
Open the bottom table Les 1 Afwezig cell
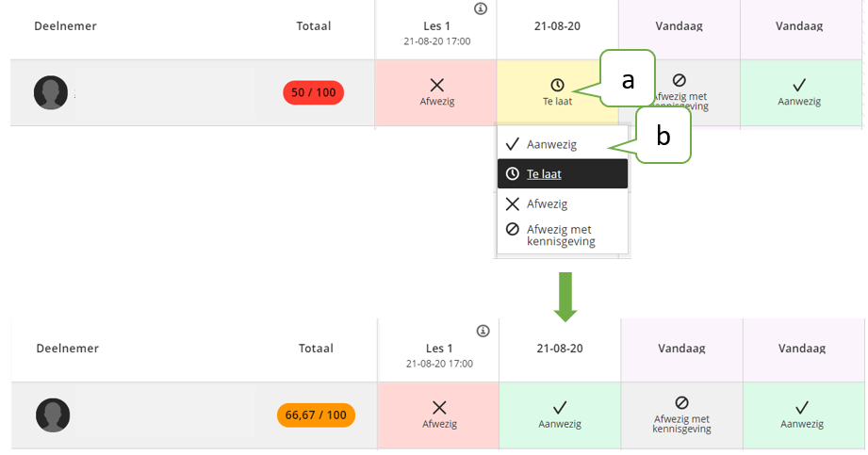(439, 415)
